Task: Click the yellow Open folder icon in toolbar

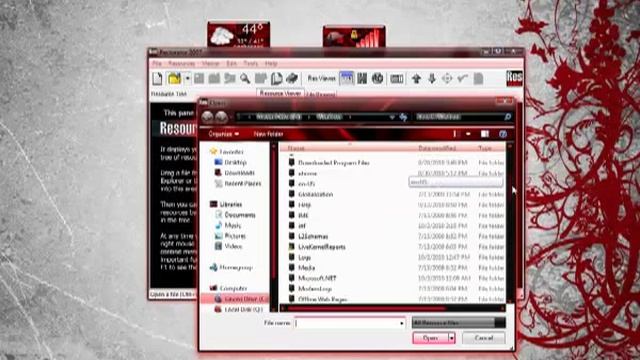Action: click(x=174, y=78)
